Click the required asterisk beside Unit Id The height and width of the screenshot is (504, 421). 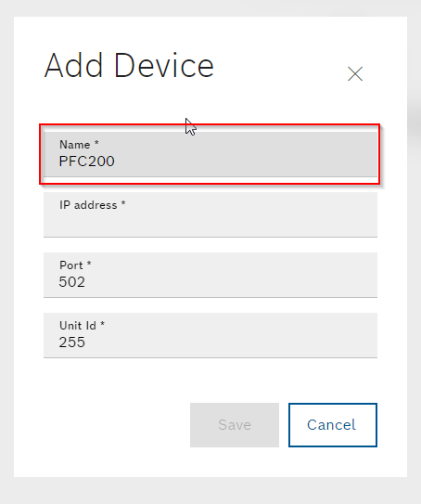[102, 324]
